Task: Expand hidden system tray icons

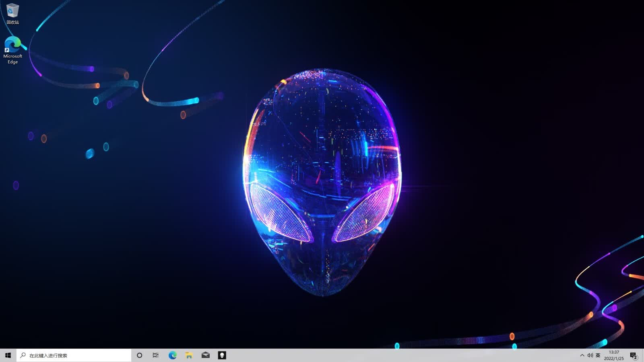Action: coord(582,355)
